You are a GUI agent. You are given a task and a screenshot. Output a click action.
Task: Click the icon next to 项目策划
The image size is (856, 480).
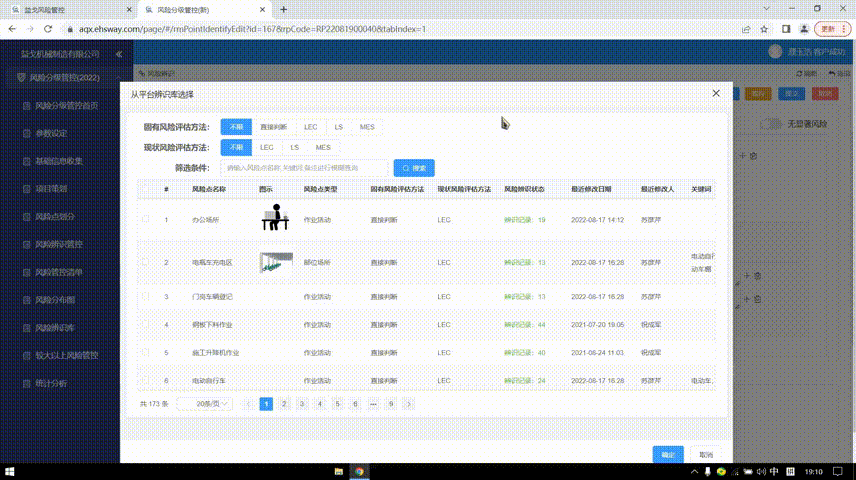[x=27, y=189]
